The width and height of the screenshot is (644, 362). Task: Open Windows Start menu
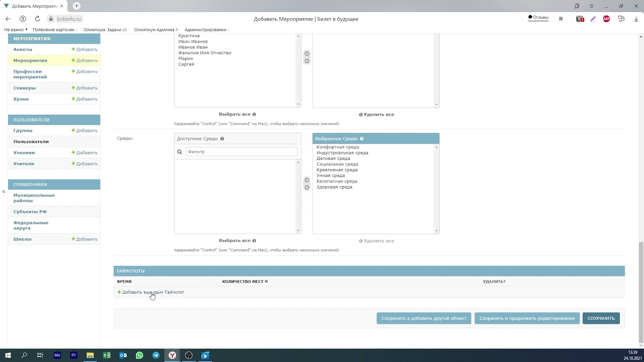[8, 355]
